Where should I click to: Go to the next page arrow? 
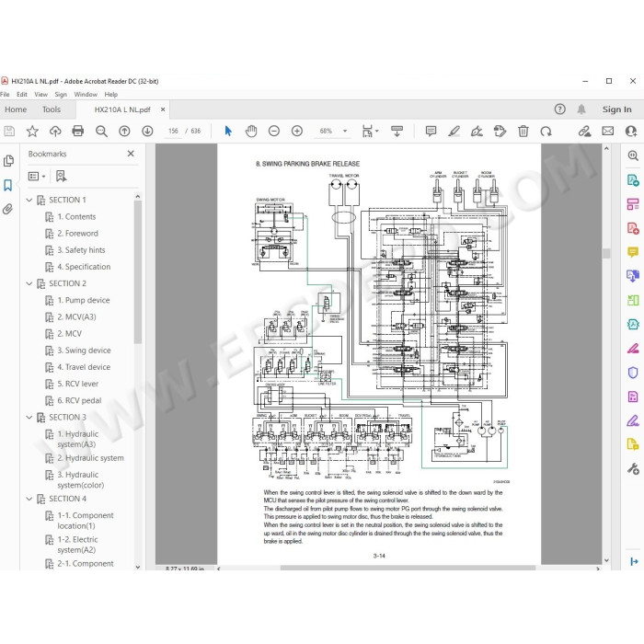point(147,131)
